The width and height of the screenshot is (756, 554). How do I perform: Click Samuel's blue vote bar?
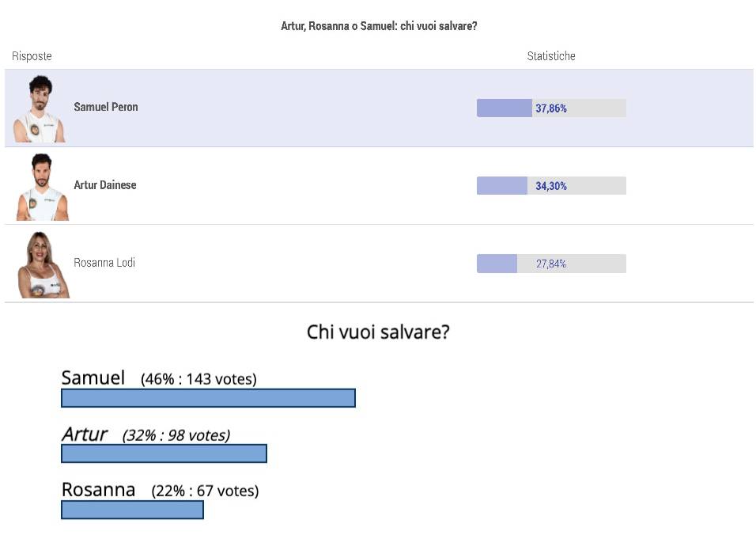pyautogui.click(x=208, y=398)
